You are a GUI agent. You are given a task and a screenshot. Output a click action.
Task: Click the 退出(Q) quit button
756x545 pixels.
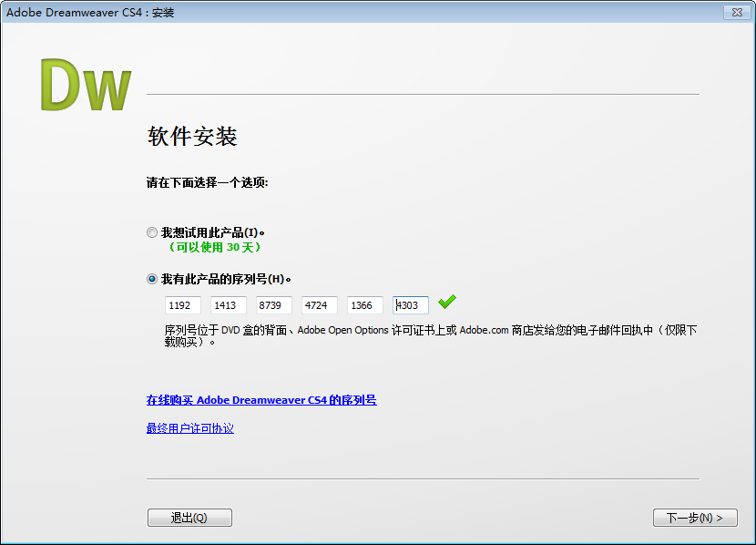click(x=189, y=518)
